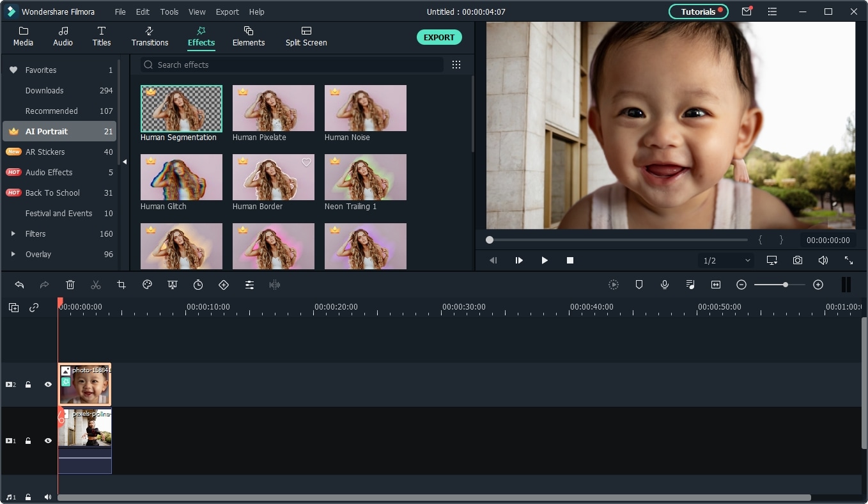This screenshot has height=504, width=868.
Task: Select the Human Pixelate effect thumbnail
Action: pos(274,108)
